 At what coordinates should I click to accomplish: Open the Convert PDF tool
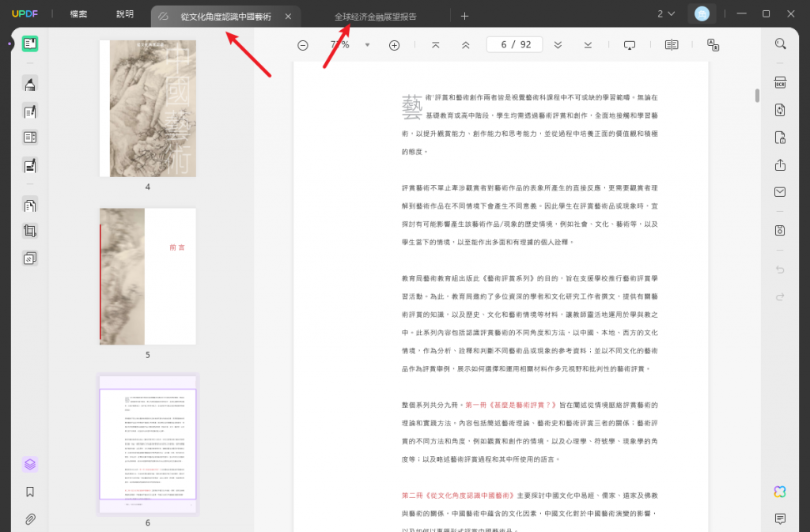pyautogui.click(x=780, y=110)
